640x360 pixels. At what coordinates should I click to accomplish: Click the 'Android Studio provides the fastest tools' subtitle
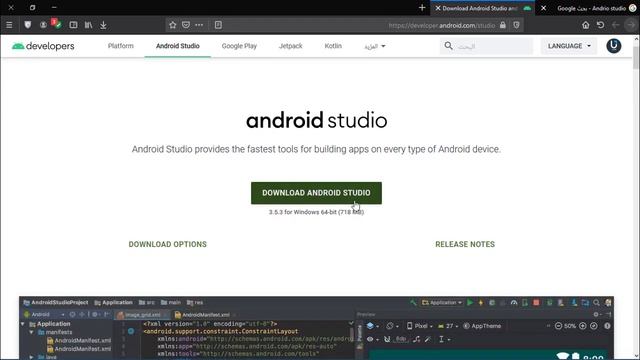click(316, 149)
